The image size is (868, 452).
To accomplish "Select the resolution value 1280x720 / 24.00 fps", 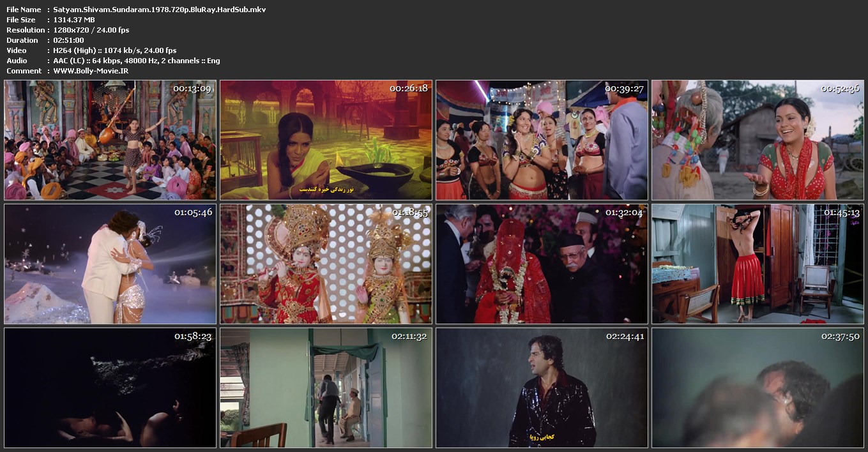I will 91,30.
